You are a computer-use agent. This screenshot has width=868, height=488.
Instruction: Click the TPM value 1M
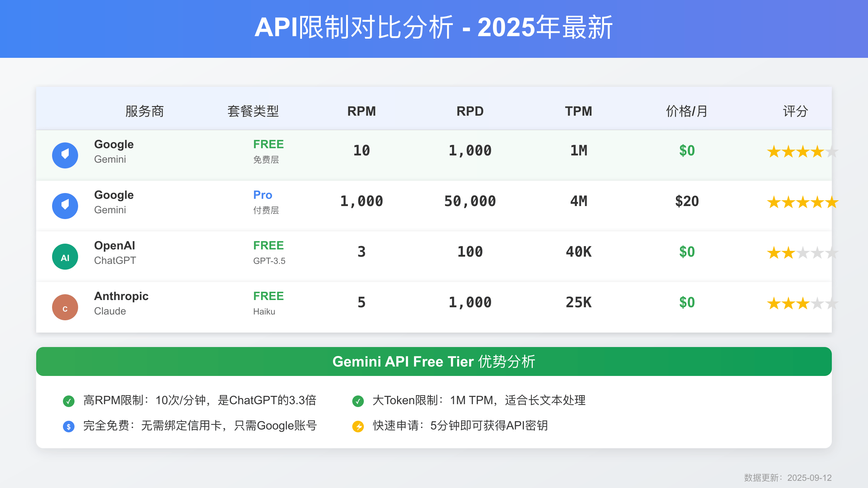[x=579, y=150]
